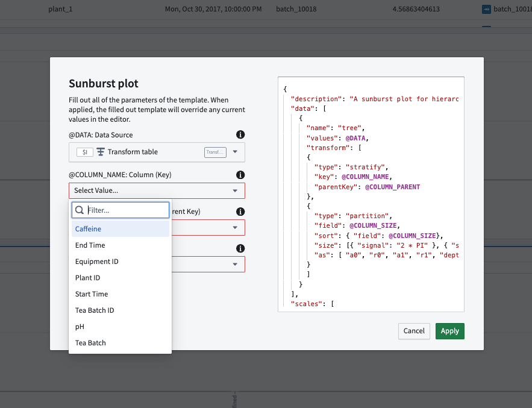
Task: Click the Transform table icon in the data source
Action: tap(101, 152)
